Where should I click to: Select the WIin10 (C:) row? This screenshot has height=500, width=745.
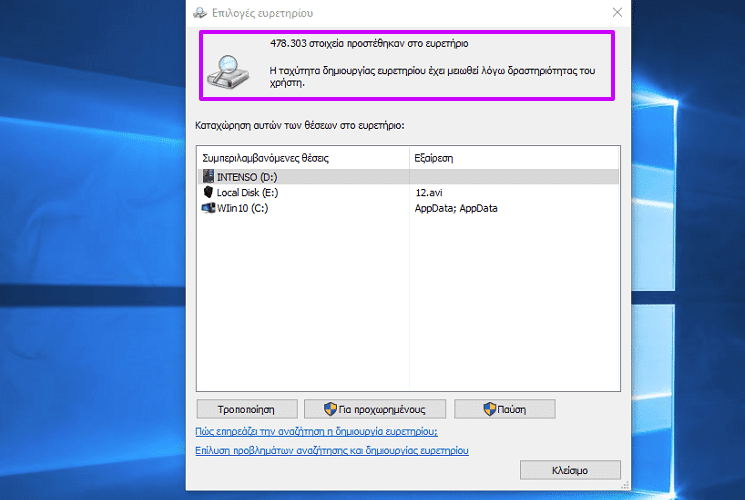point(408,208)
